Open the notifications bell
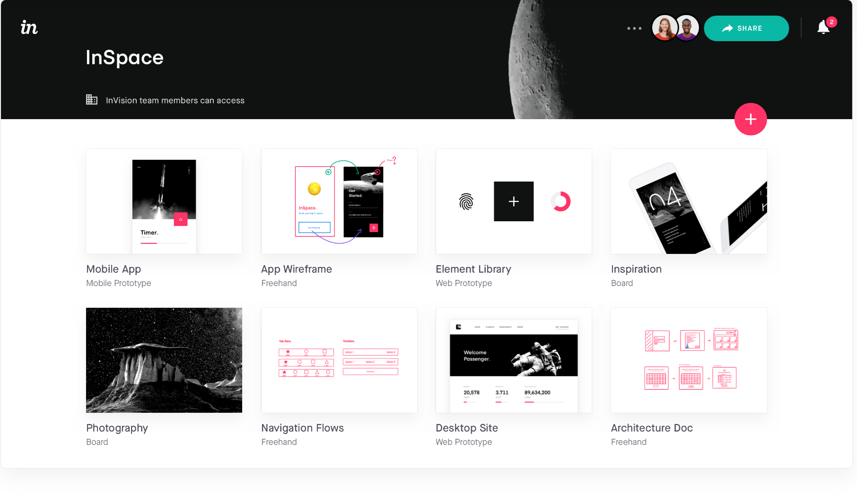This screenshot has width=857, height=504. pyautogui.click(x=823, y=27)
